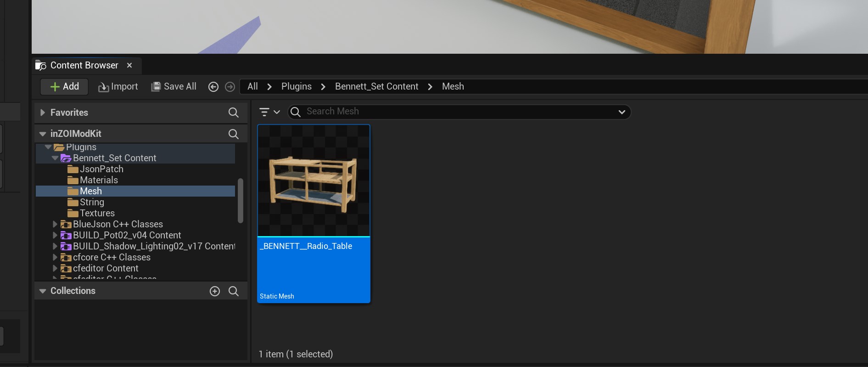Image resolution: width=868 pixels, height=367 pixels.
Task: Go forward in browser history
Action: pyautogui.click(x=230, y=87)
